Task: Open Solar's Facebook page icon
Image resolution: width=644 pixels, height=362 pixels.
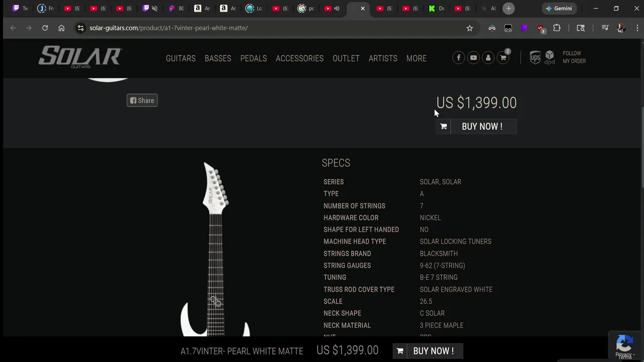Action: (x=458, y=58)
